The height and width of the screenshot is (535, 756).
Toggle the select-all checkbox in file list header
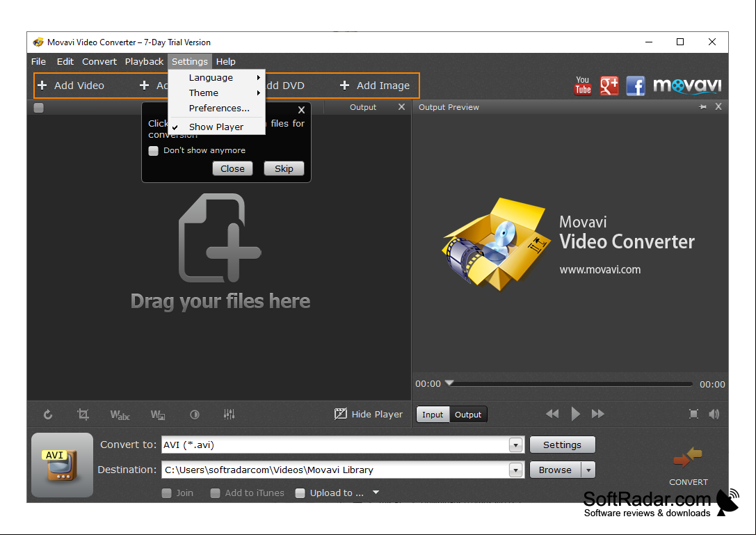(x=38, y=108)
